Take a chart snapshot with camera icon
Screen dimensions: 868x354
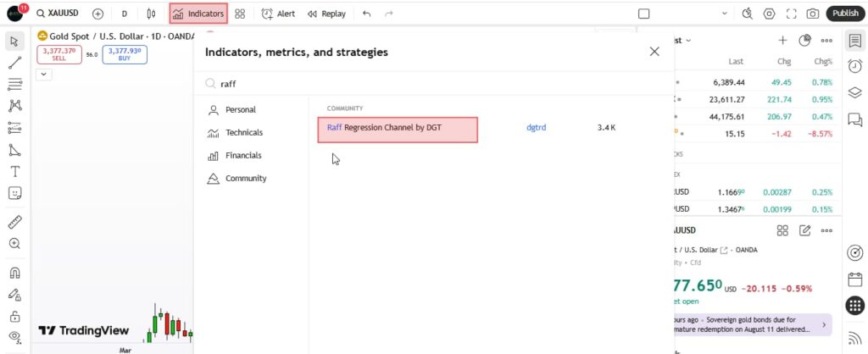point(813,14)
